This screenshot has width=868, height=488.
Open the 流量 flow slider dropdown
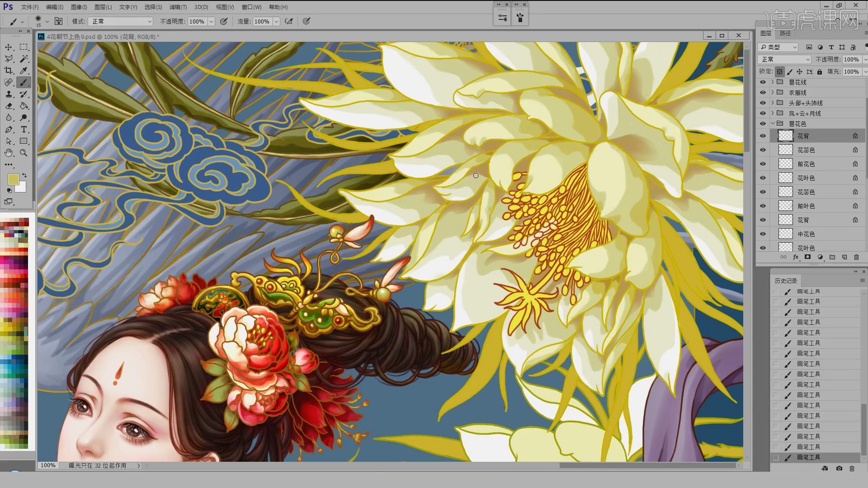tap(276, 21)
